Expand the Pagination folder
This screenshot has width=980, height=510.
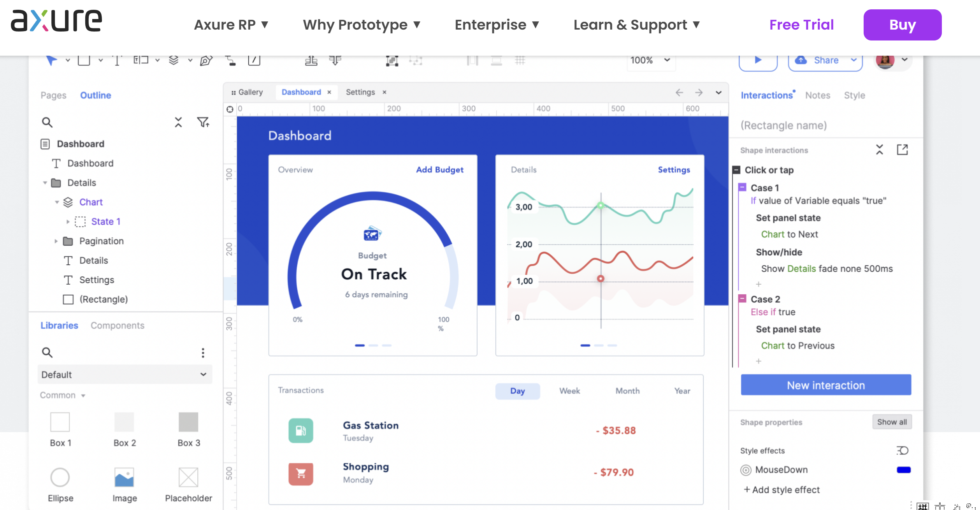(56, 241)
